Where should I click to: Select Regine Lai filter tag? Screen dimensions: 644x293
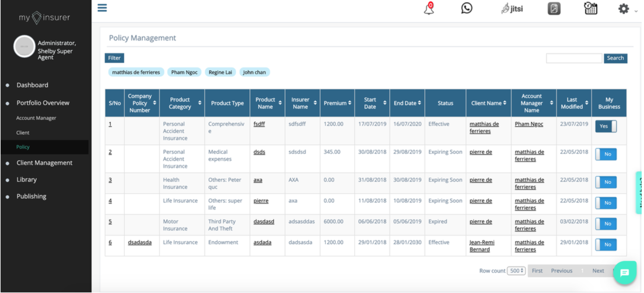220,72
